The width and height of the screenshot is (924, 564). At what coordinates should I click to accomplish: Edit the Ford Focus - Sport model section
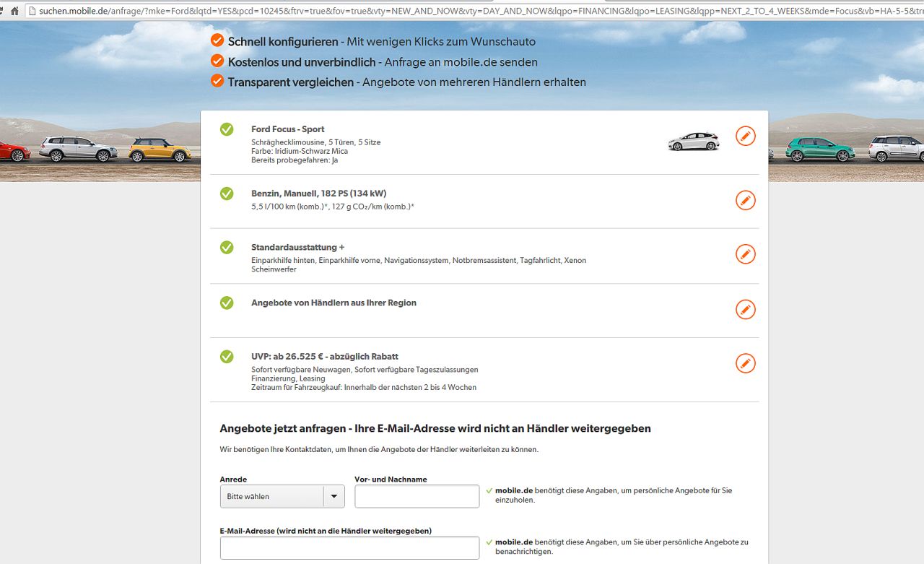pos(746,136)
